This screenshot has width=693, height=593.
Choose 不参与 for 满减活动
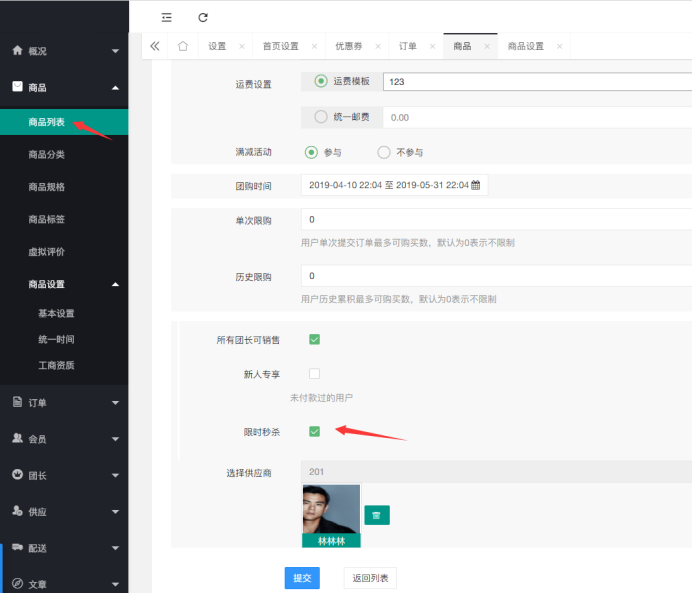point(383,152)
